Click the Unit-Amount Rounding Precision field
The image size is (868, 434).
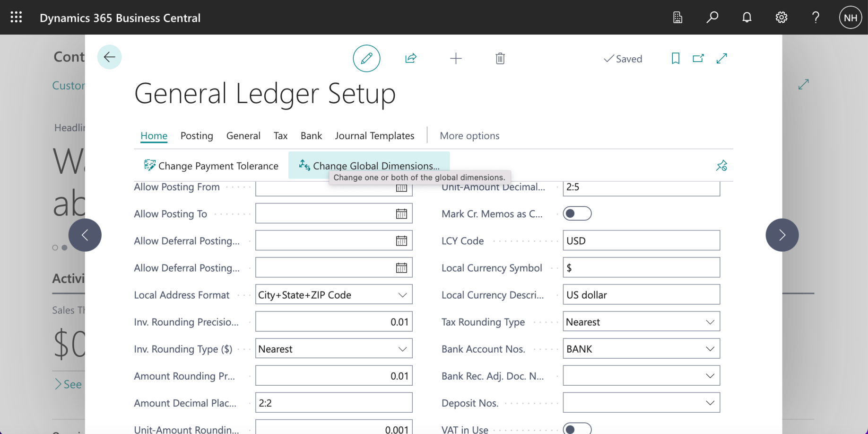click(x=334, y=427)
